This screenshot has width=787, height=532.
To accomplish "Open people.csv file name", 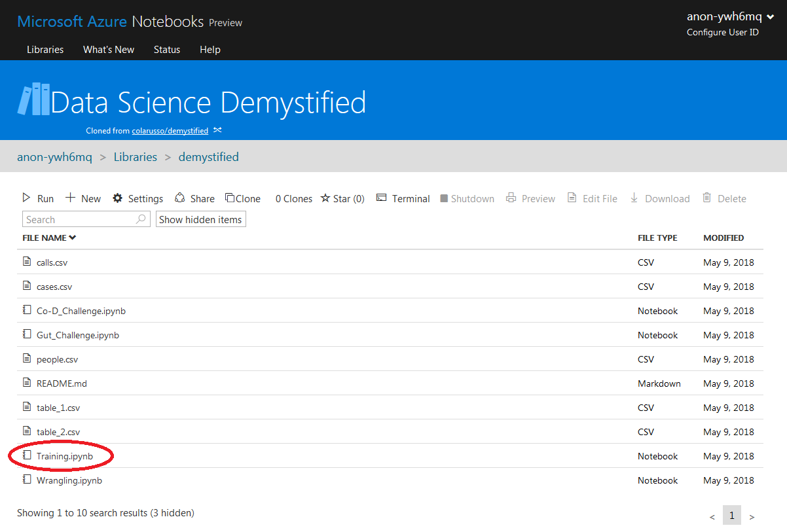I will [x=57, y=359].
